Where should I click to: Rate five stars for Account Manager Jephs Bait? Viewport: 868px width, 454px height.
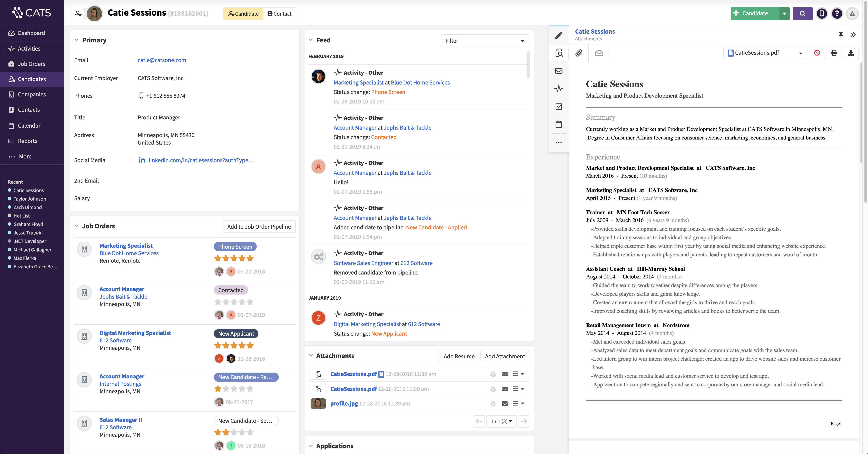coord(250,302)
